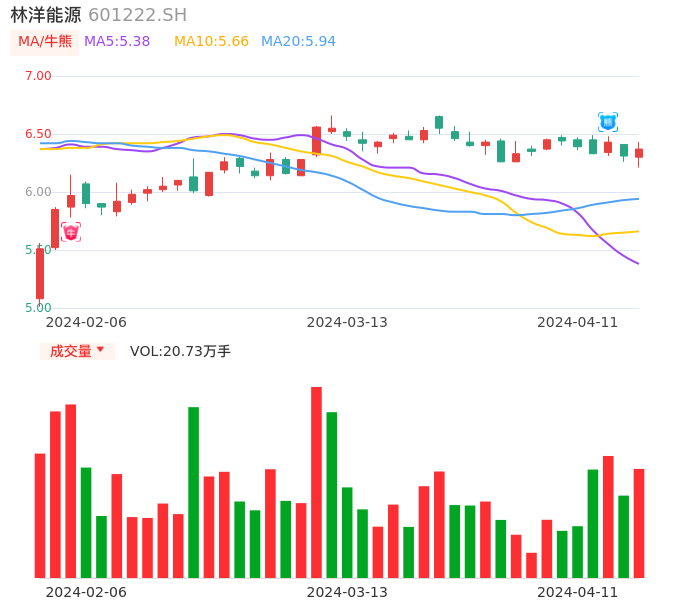This screenshot has height=606, width=686.
Task: Click the 2024-04-11 date under volume chart
Action: click(578, 592)
